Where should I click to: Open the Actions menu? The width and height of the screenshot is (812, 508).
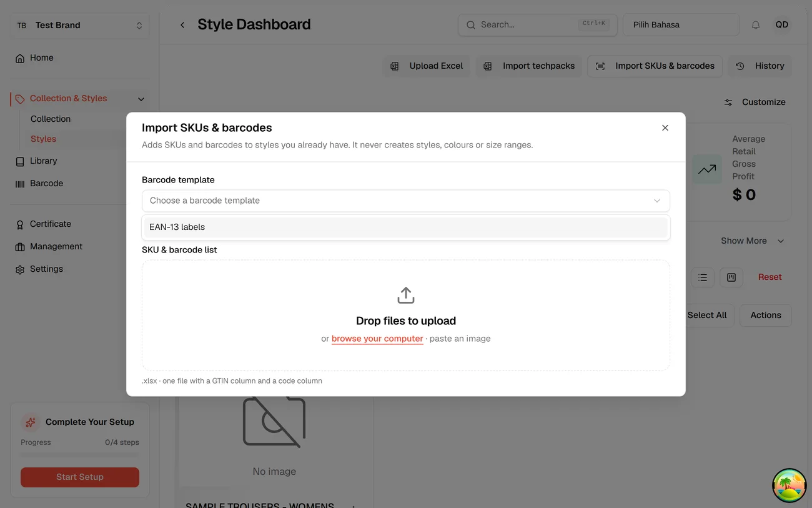tap(766, 316)
